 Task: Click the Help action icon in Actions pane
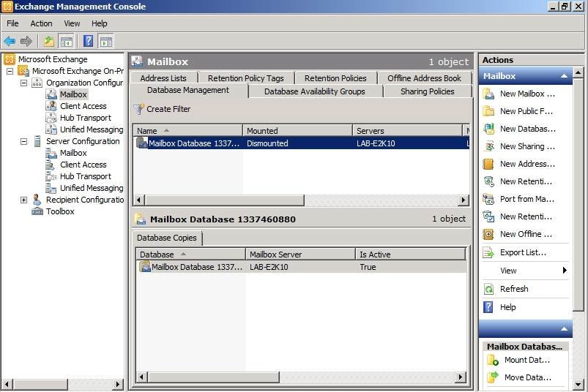pyautogui.click(x=488, y=307)
